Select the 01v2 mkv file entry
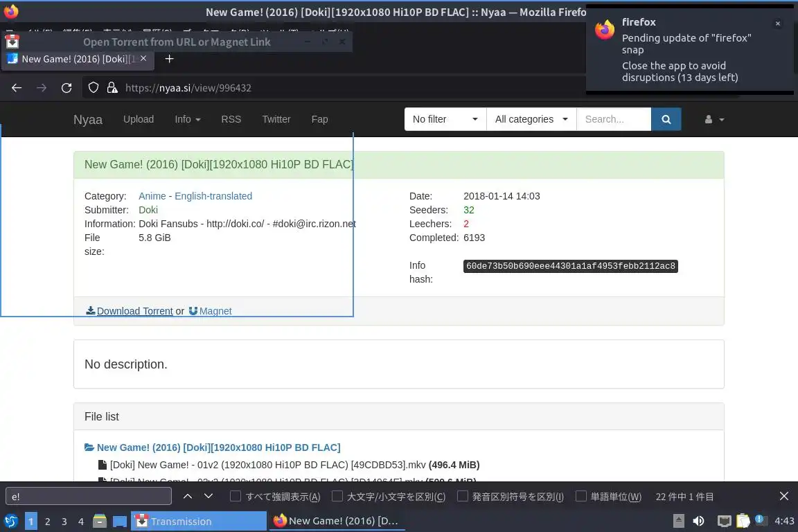Image resolution: width=798 pixels, height=532 pixels. click(x=289, y=465)
